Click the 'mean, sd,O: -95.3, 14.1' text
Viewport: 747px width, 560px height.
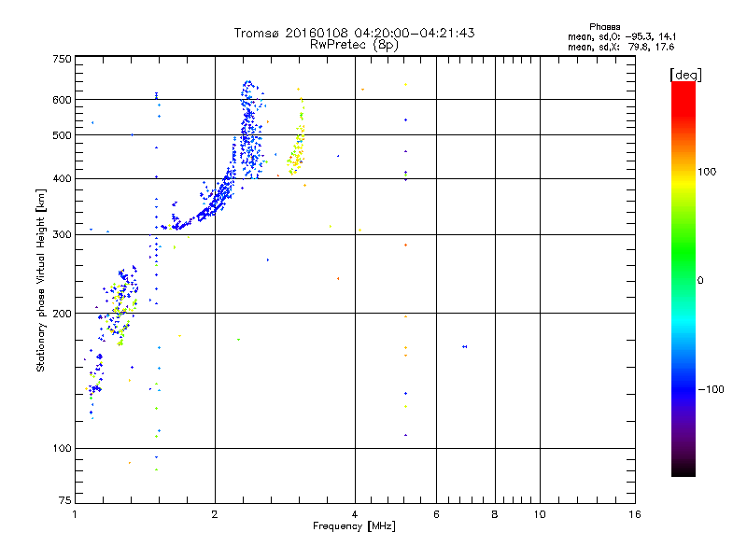621,36
